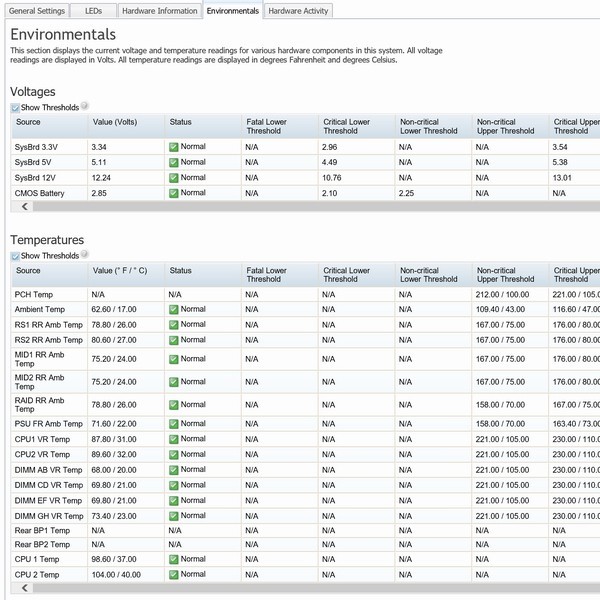Click the CPU 2 Temp status icon
The image size is (600, 600).
(173, 575)
